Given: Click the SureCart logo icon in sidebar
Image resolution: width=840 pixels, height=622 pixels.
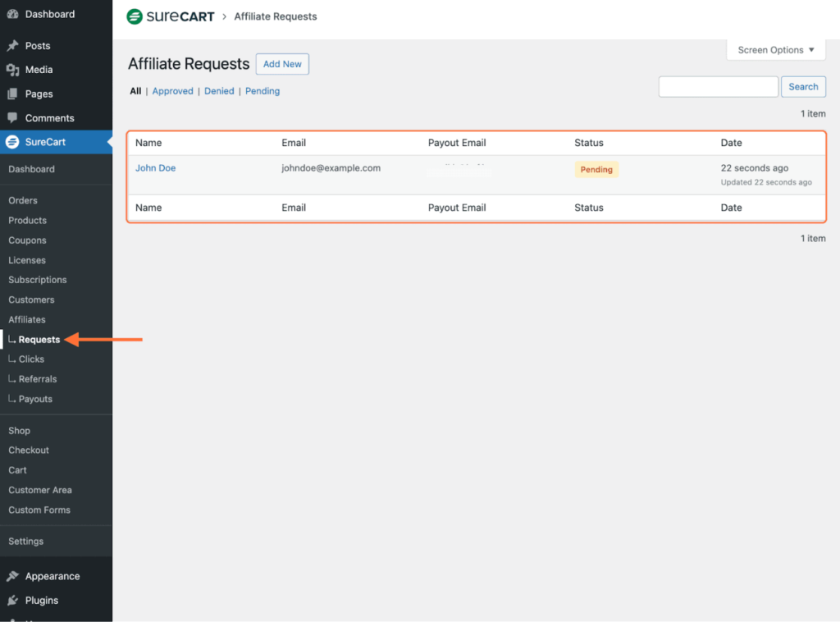Looking at the screenshot, I should pos(12,142).
